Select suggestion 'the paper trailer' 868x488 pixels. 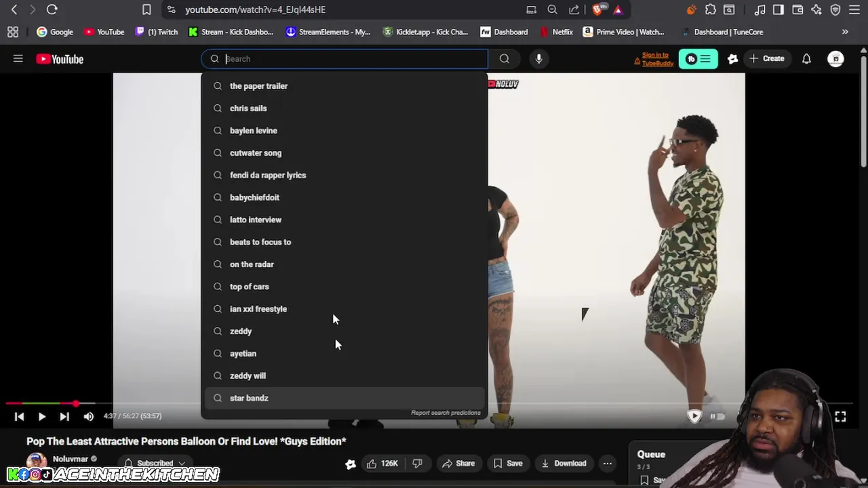point(344,86)
